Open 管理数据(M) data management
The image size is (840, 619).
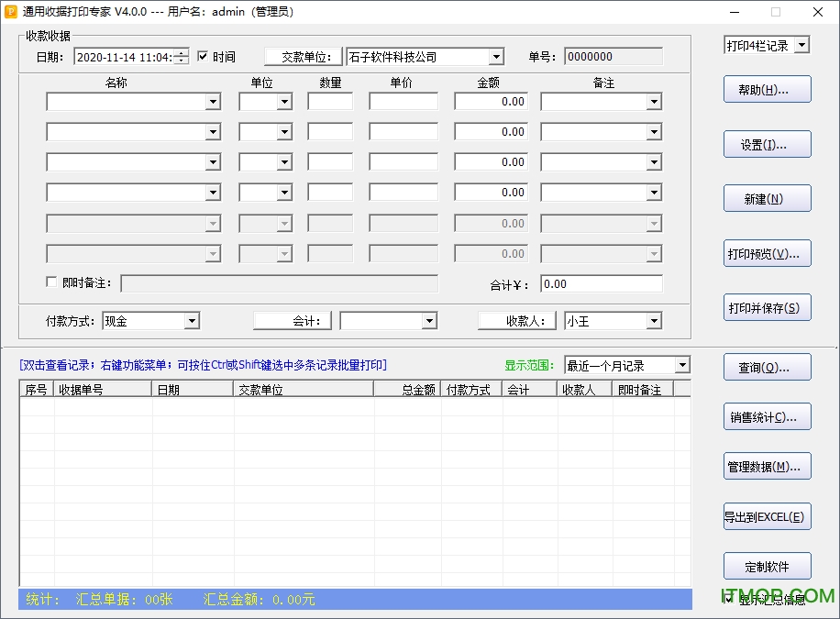point(767,465)
